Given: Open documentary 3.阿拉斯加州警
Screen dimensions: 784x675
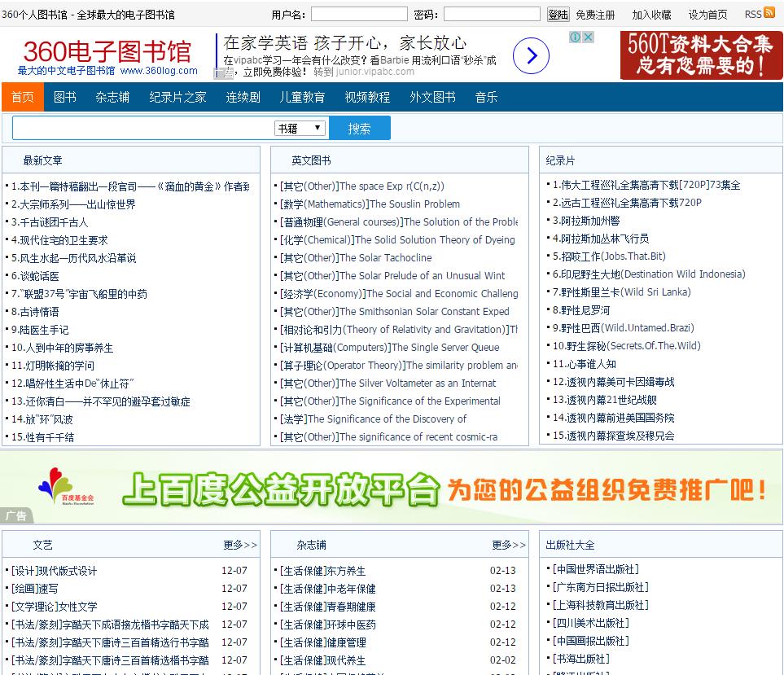Looking at the screenshot, I should [586, 221].
